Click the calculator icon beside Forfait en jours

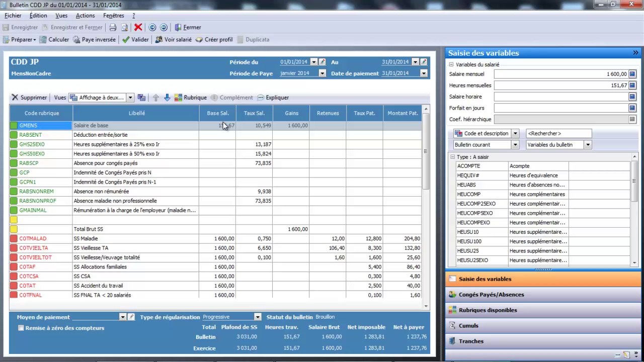[632, 108]
